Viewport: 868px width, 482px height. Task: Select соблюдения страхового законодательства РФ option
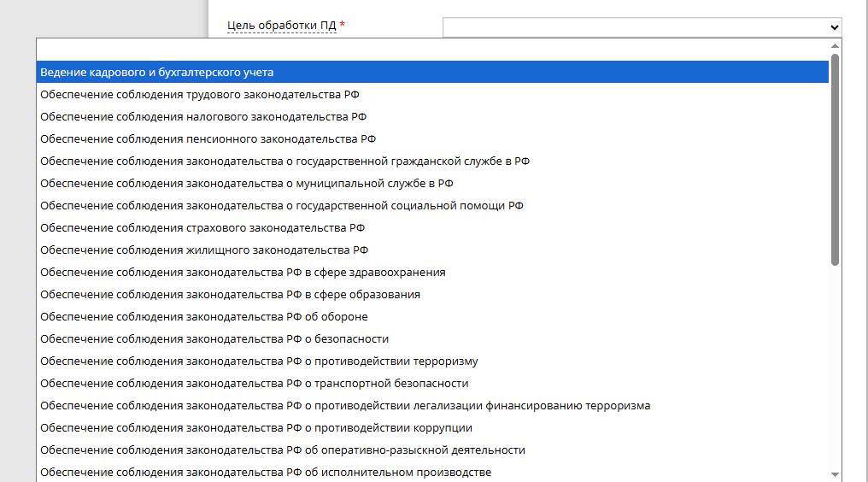(x=202, y=228)
